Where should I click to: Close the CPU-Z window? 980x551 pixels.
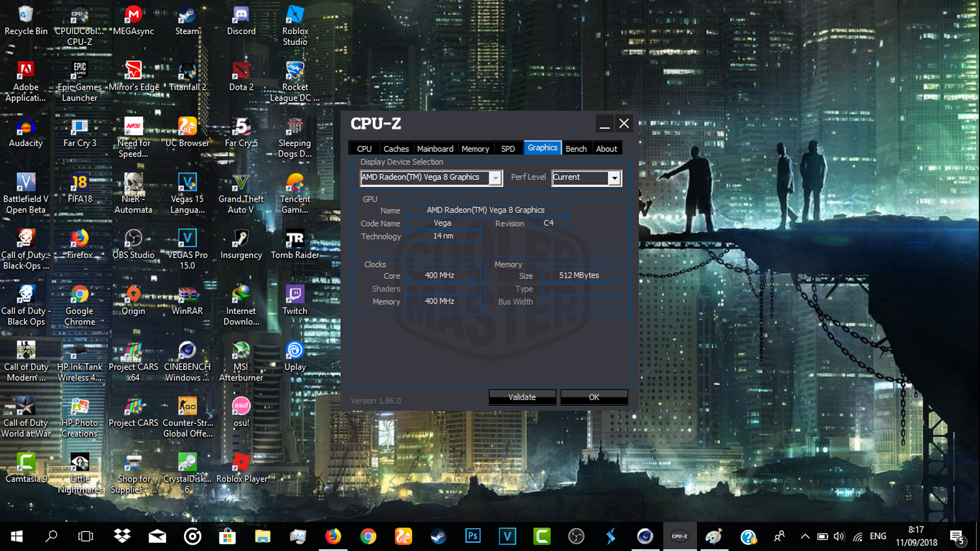tap(624, 124)
